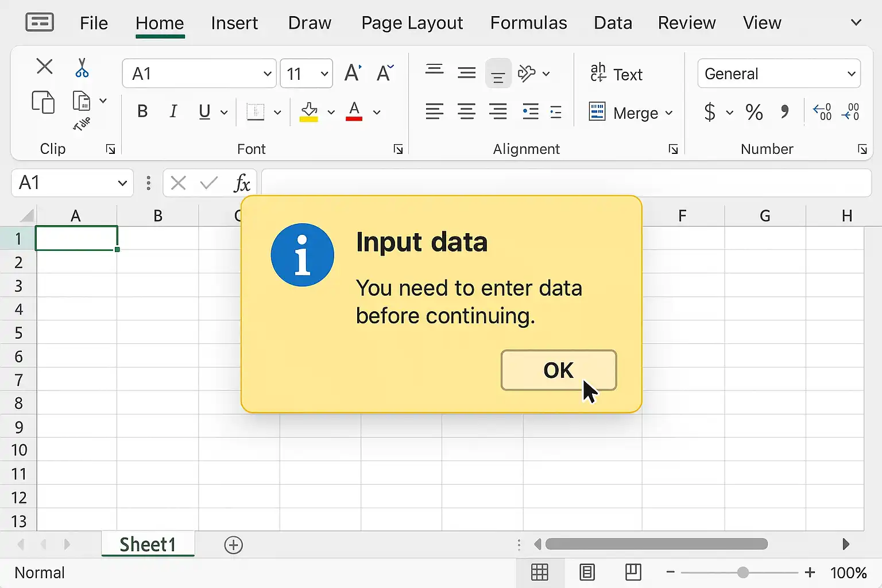Toggle Wrap Text option
Viewport: 882px width, 588px height.
pos(616,73)
